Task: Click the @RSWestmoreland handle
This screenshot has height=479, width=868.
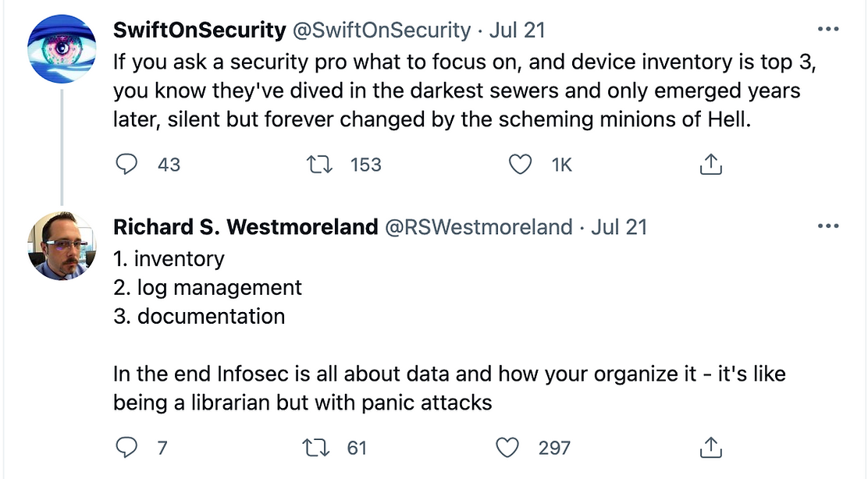Action: 478,227
